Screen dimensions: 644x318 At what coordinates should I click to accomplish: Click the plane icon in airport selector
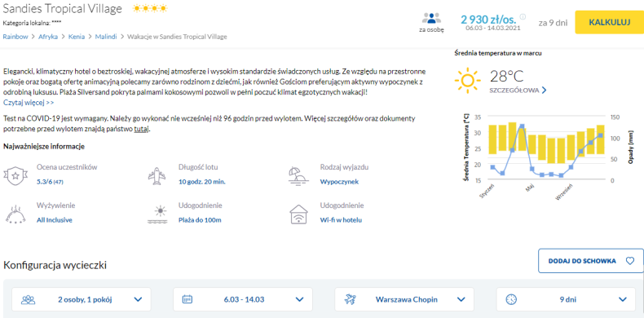coord(351,299)
